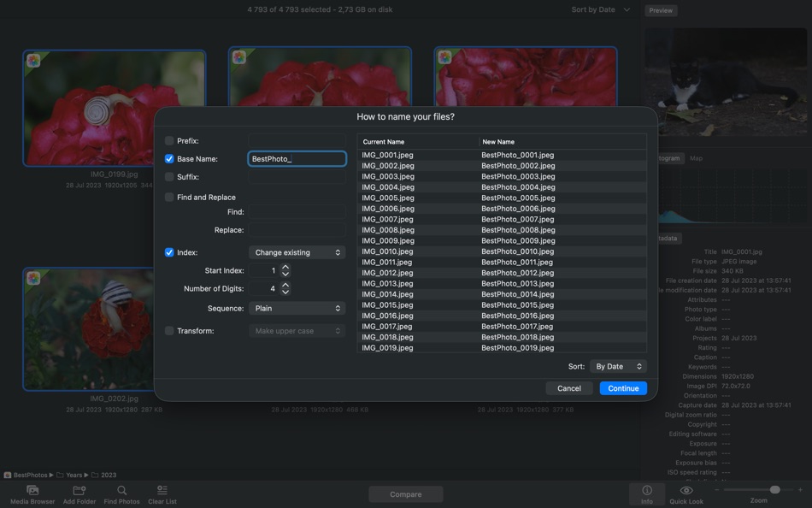
Task: Click the 2023 folder in the breadcrumb
Action: tap(107, 475)
